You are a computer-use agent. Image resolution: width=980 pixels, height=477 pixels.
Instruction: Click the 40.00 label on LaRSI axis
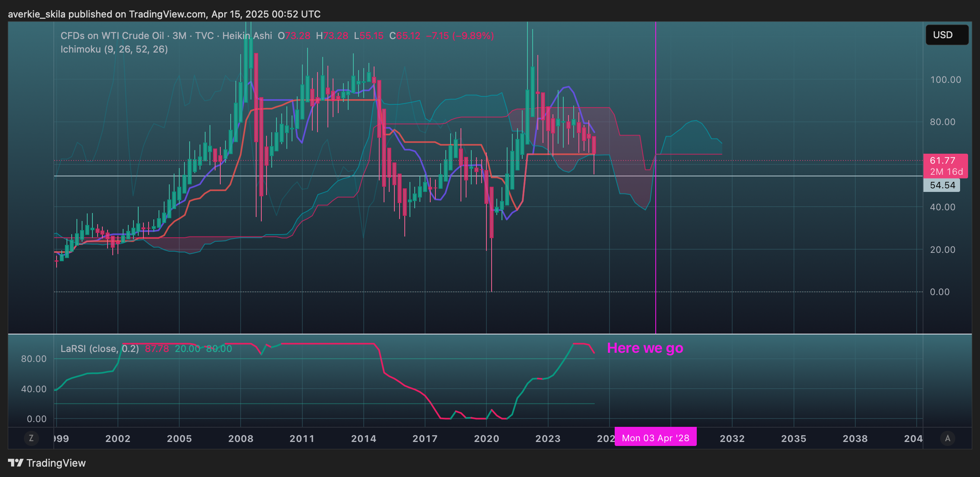click(x=34, y=389)
